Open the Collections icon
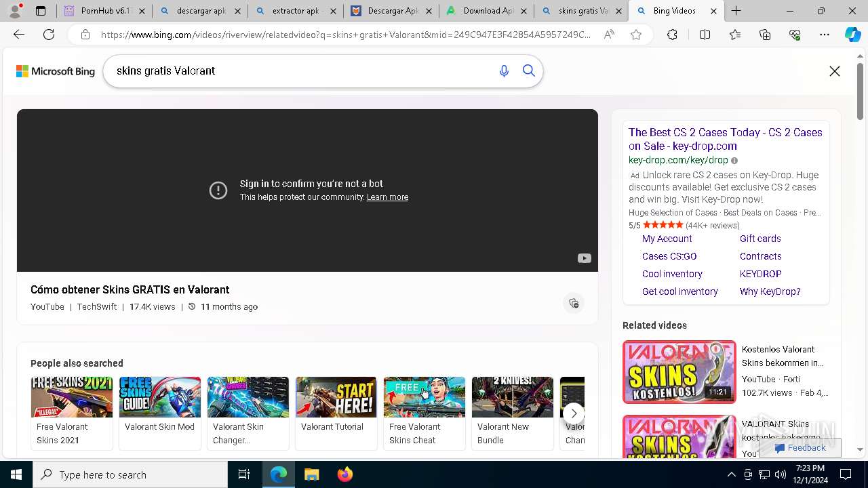Viewport: 868px width, 488px height. [765, 35]
